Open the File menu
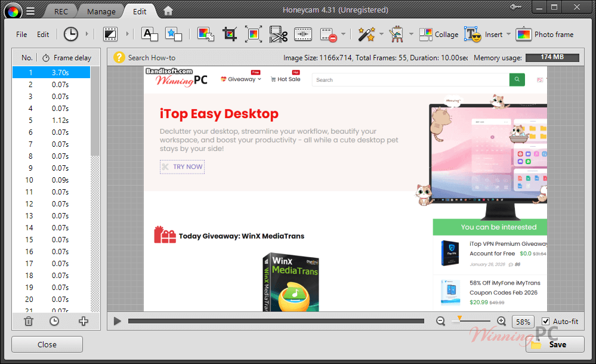 tap(21, 34)
